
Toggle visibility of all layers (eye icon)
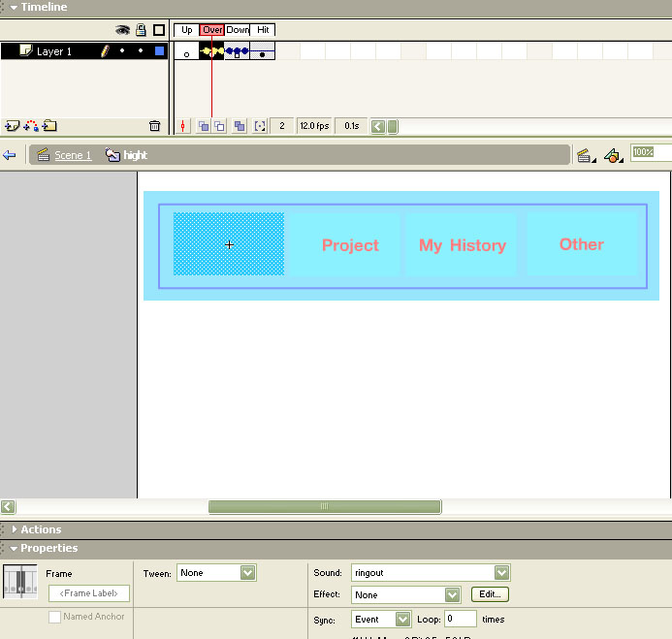[x=122, y=30]
